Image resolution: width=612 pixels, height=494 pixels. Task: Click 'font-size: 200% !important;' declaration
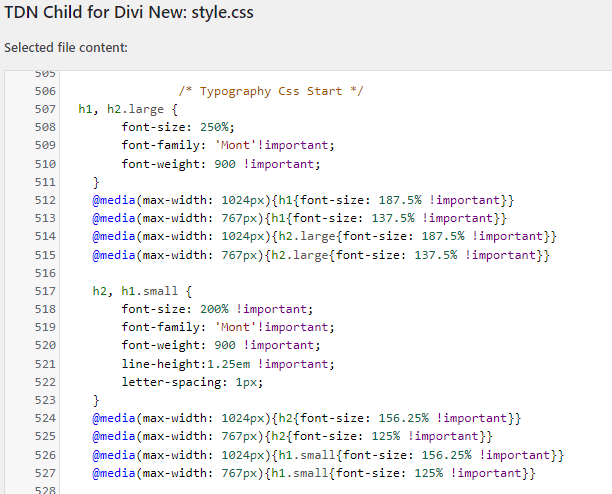click(217, 309)
